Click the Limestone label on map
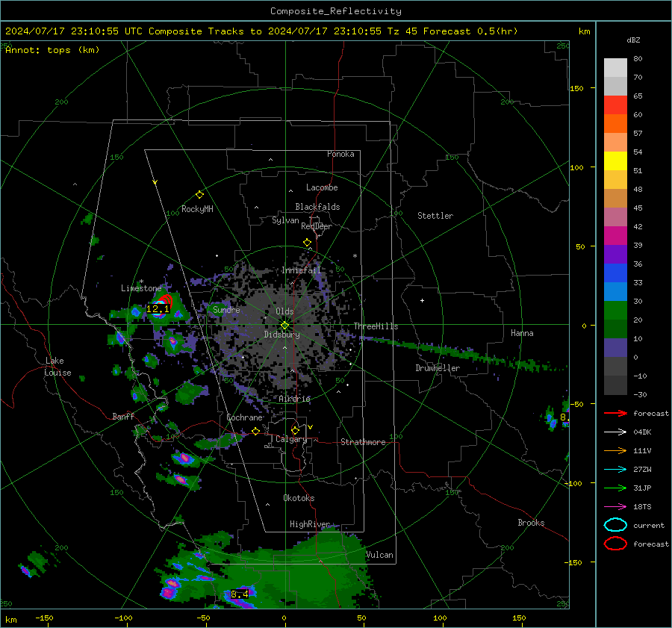 pyautogui.click(x=141, y=288)
